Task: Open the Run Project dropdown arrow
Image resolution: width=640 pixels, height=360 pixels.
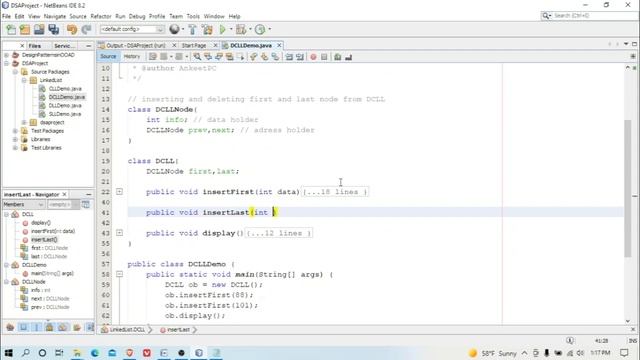Action: click(231, 29)
